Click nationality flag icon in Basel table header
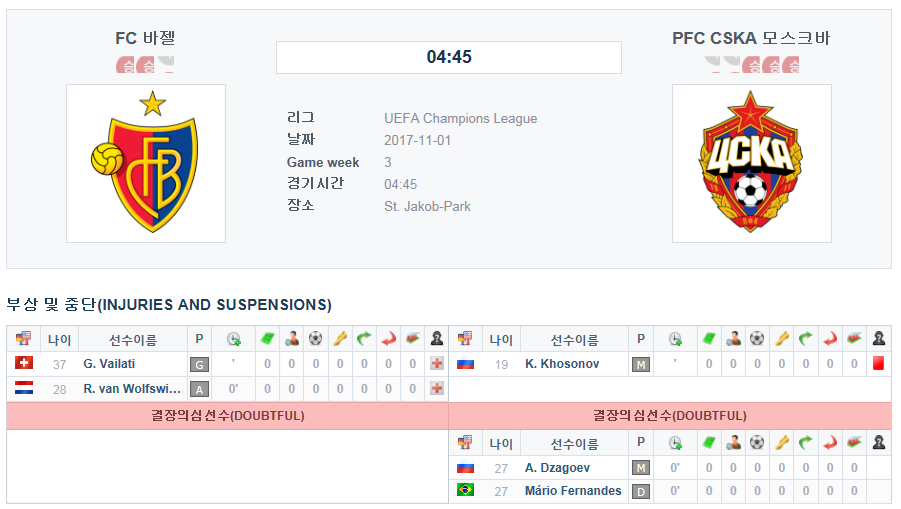The height and width of the screenshot is (509, 901). pyautogui.click(x=24, y=338)
